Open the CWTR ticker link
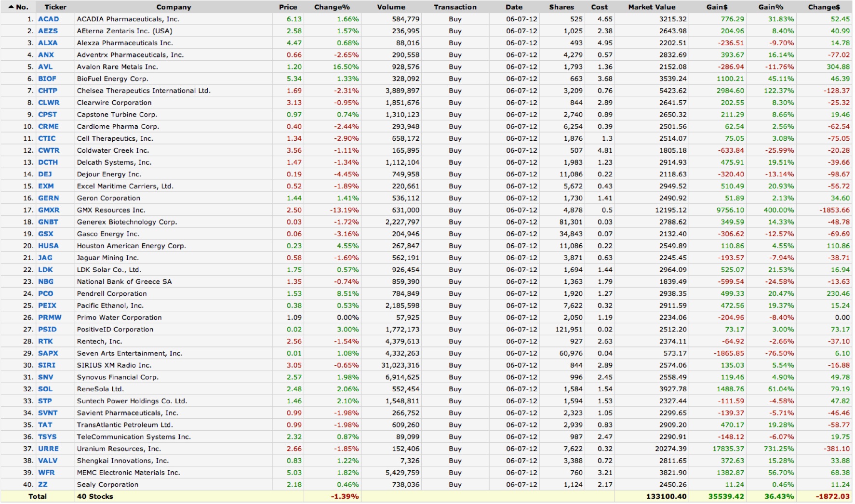 pos(49,150)
